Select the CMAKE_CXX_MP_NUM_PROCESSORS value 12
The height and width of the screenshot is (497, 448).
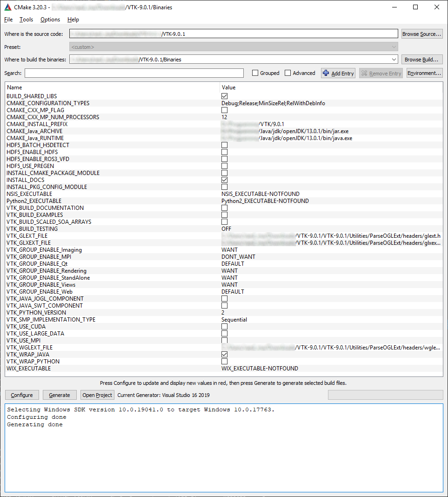point(224,117)
